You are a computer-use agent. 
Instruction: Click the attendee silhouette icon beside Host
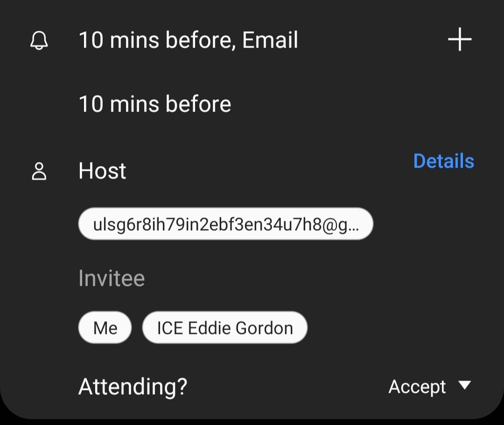[40, 170]
